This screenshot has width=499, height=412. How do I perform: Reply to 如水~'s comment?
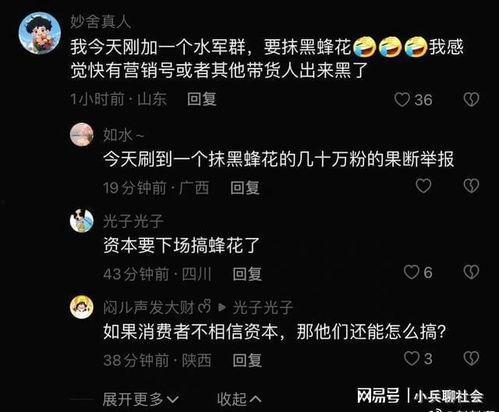pos(245,188)
